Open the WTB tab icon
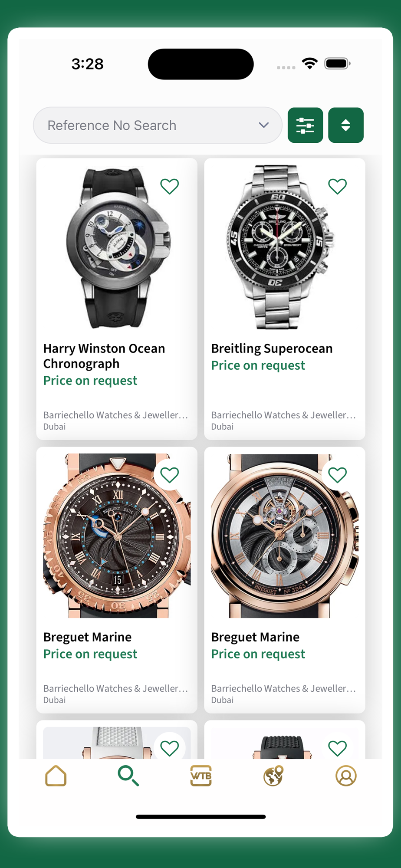 [x=201, y=776]
